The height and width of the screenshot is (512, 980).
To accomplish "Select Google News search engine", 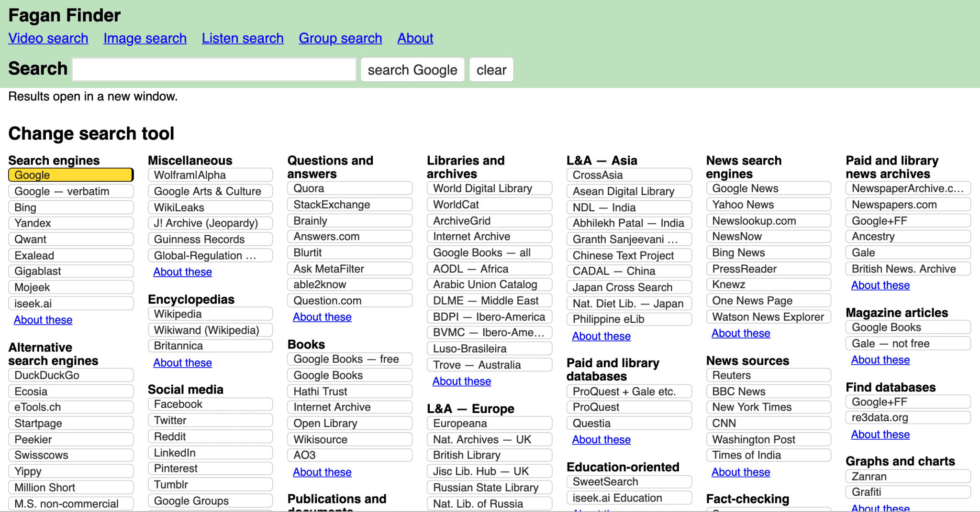I will 768,188.
